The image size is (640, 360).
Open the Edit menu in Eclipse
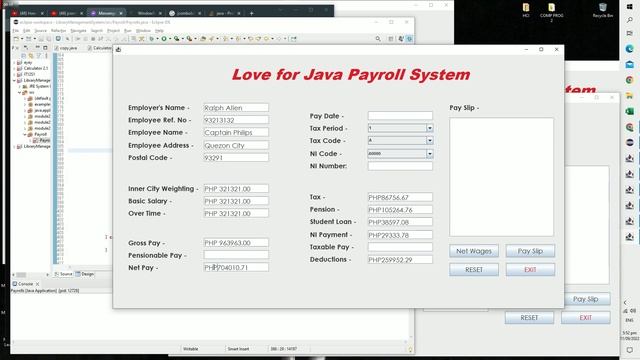(27, 31)
